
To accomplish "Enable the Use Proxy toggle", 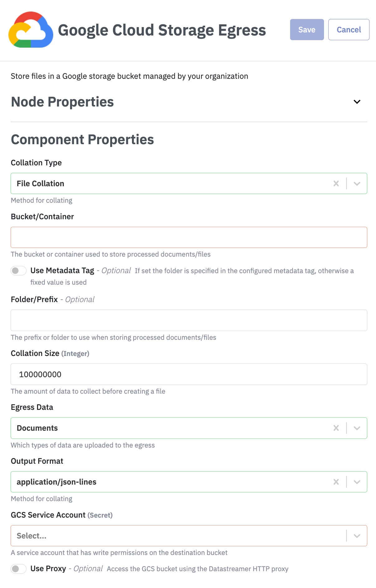I will [x=19, y=569].
